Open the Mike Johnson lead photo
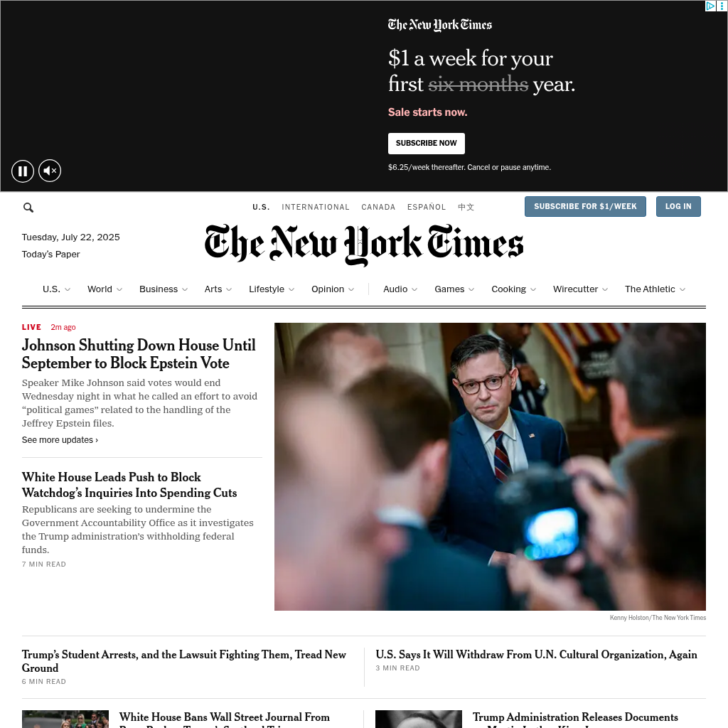The image size is (728, 728). [490, 466]
